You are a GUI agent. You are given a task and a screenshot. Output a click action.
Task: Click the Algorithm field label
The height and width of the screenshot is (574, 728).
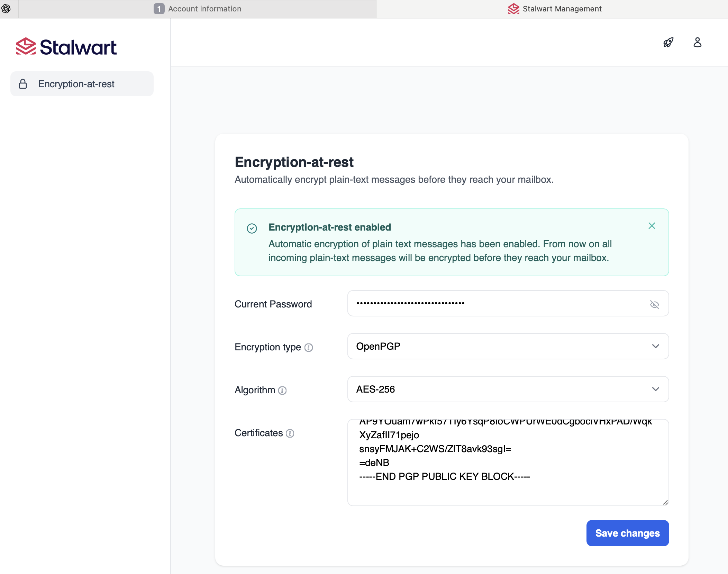coord(255,390)
